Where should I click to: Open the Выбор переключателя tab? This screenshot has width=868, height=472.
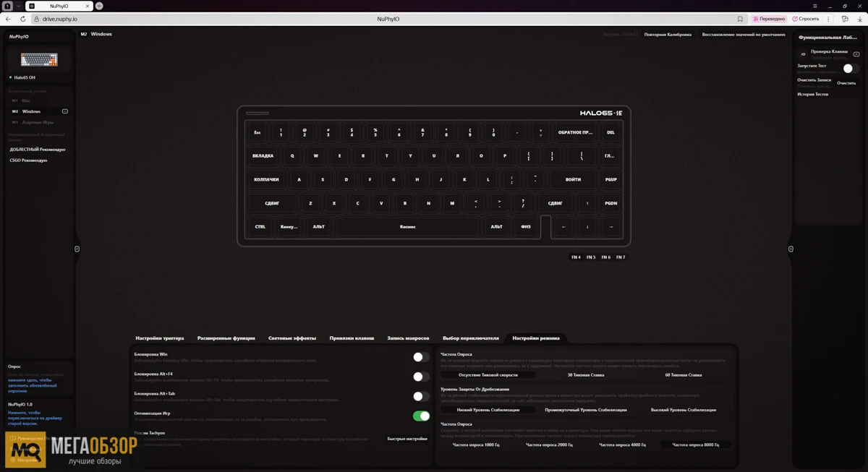471,338
